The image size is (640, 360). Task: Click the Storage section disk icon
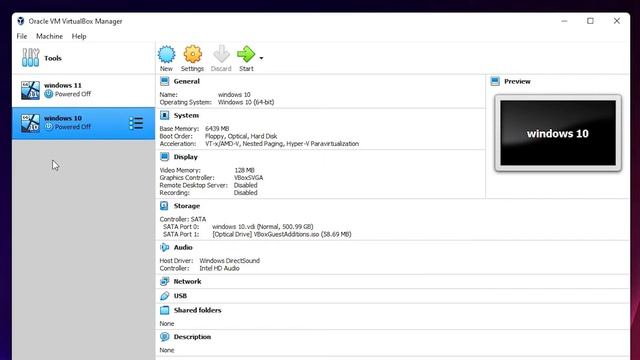coord(164,206)
